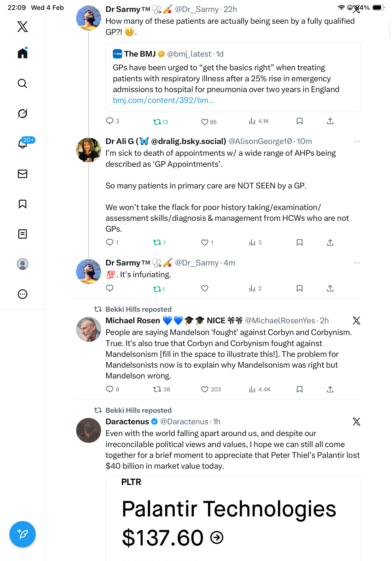392x561 pixels.
Task: Open the More circle menu in sidebar
Action: tap(23, 294)
